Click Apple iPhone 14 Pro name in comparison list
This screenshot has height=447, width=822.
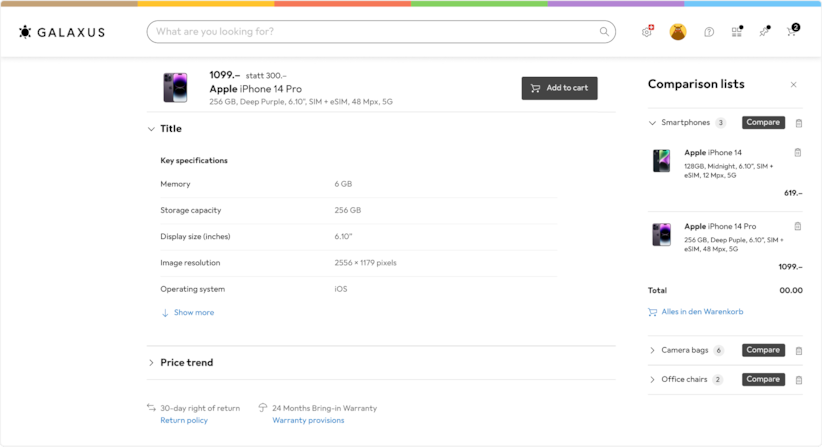pyautogui.click(x=720, y=226)
